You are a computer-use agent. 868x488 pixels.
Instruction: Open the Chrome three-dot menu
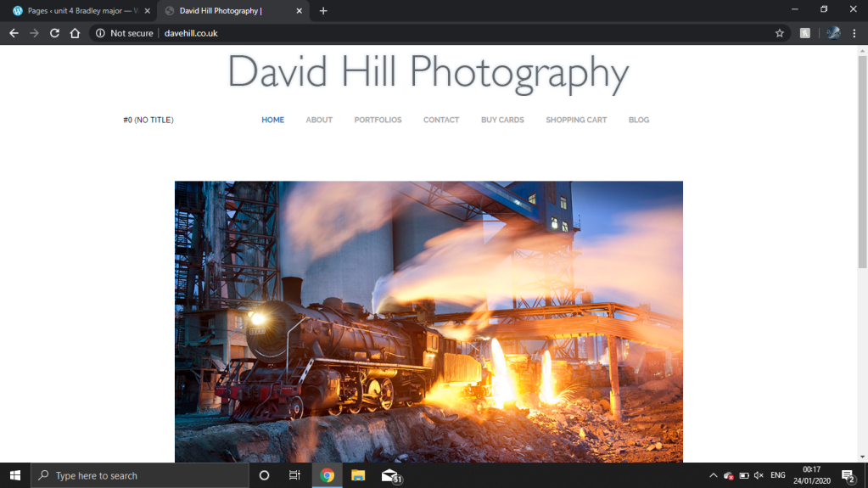(854, 33)
